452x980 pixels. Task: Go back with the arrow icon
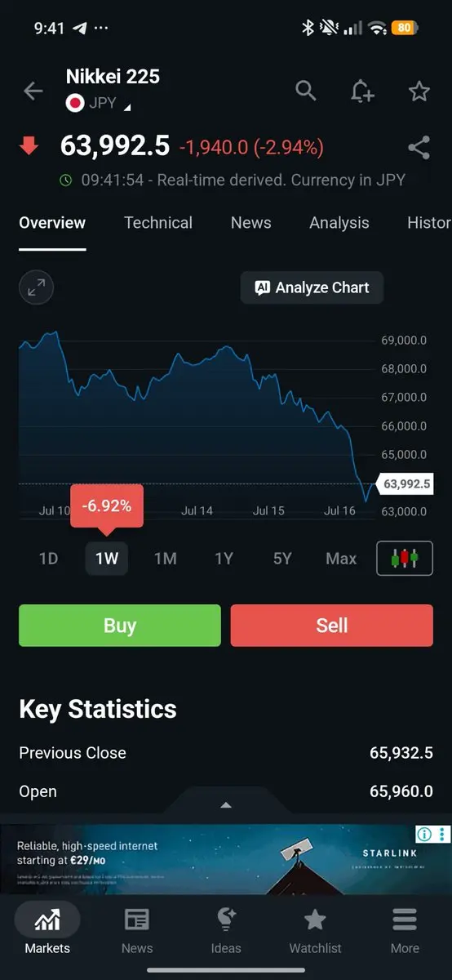pos(33,91)
